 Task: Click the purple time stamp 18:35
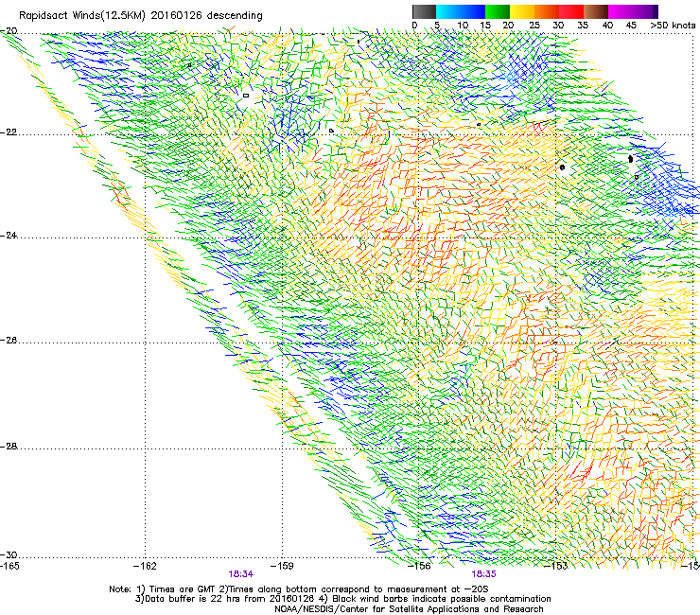tap(484, 574)
